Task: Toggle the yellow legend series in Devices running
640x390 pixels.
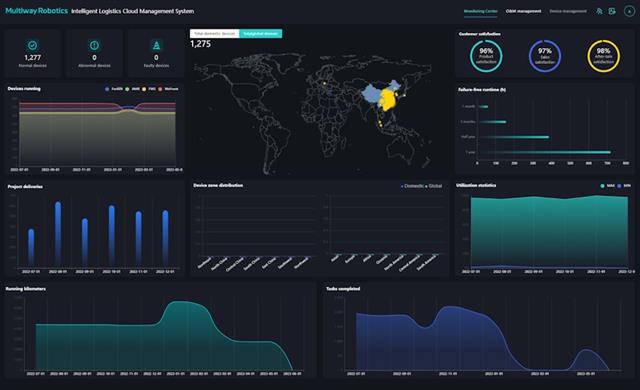Action: click(149, 89)
